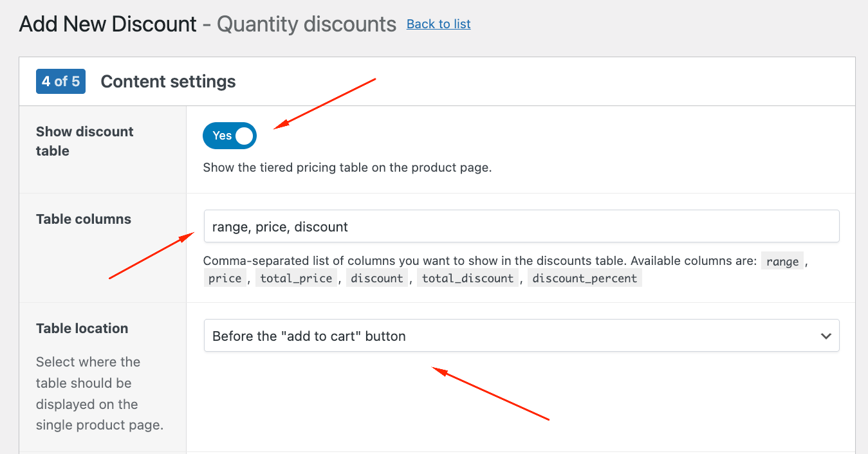The height and width of the screenshot is (454, 868).
Task: Click the "Back to list" link
Action: [x=438, y=24]
